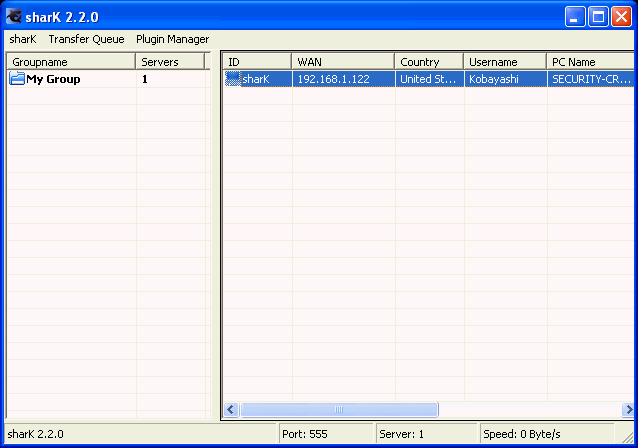Sort list by WAN column header
This screenshot has width=638, height=448.
click(343, 62)
